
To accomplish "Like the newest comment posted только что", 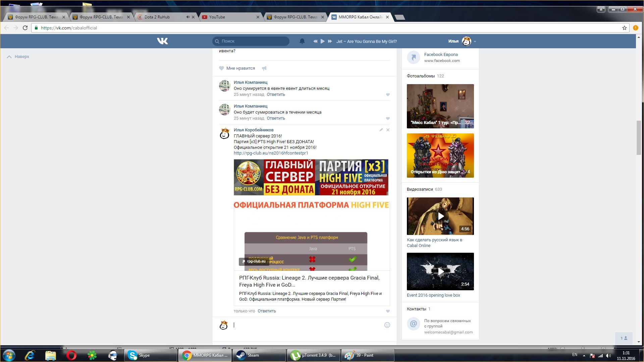I will [x=388, y=311].
